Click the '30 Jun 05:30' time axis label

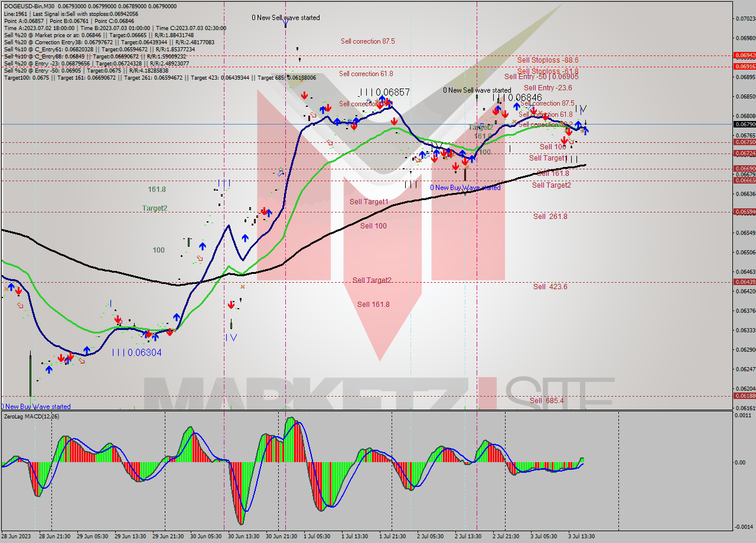coord(206,537)
